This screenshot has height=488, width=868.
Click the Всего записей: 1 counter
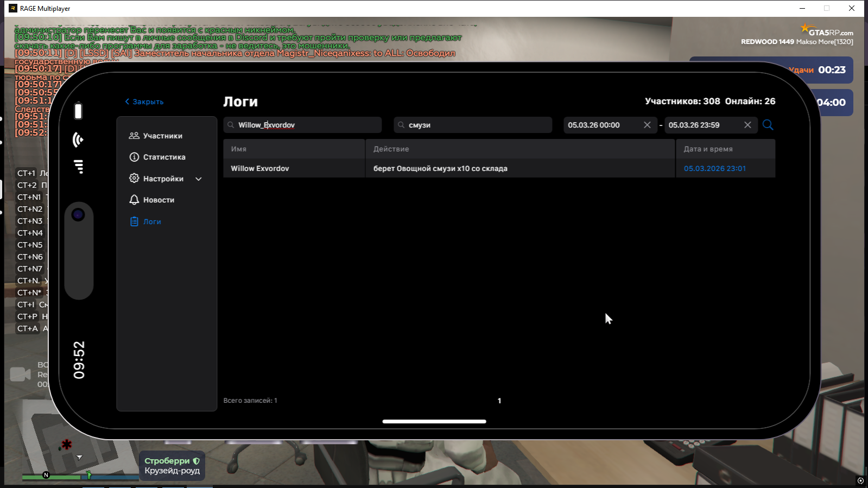(x=250, y=401)
